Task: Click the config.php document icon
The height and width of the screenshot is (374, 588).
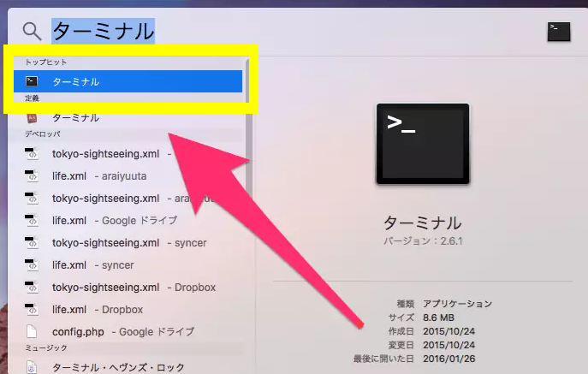Action: pos(32,331)
